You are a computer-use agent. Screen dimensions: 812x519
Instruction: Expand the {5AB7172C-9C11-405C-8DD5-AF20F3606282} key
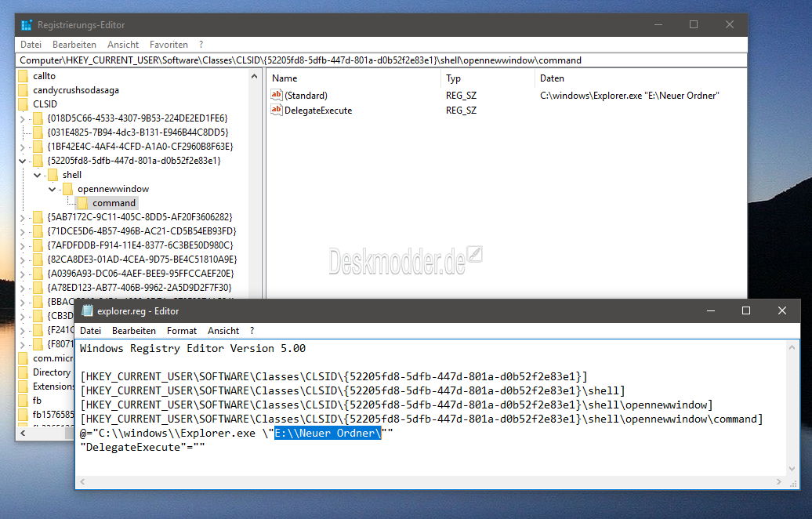pyautogui.click(x=22, y=217)
